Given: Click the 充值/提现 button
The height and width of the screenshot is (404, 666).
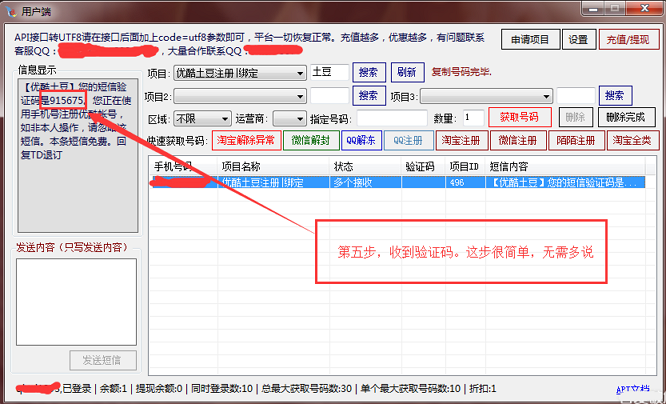Looking at the screenshot, I should (629, 40).
